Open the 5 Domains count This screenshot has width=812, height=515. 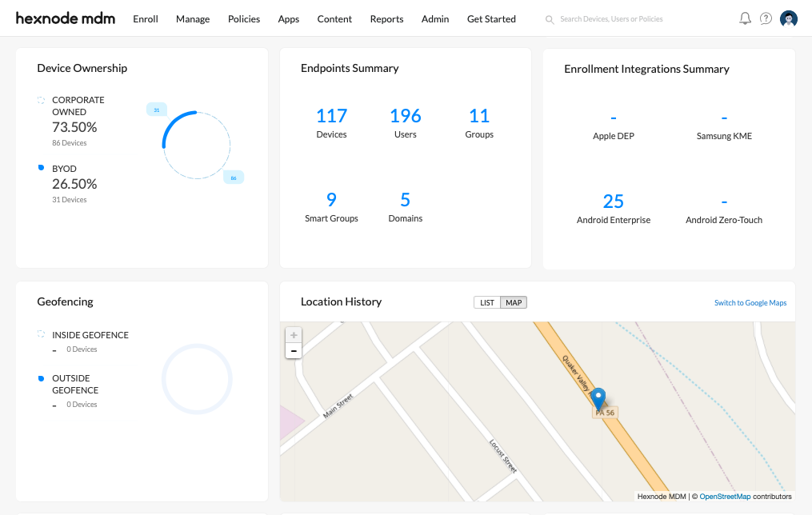[x=406, y=200]
